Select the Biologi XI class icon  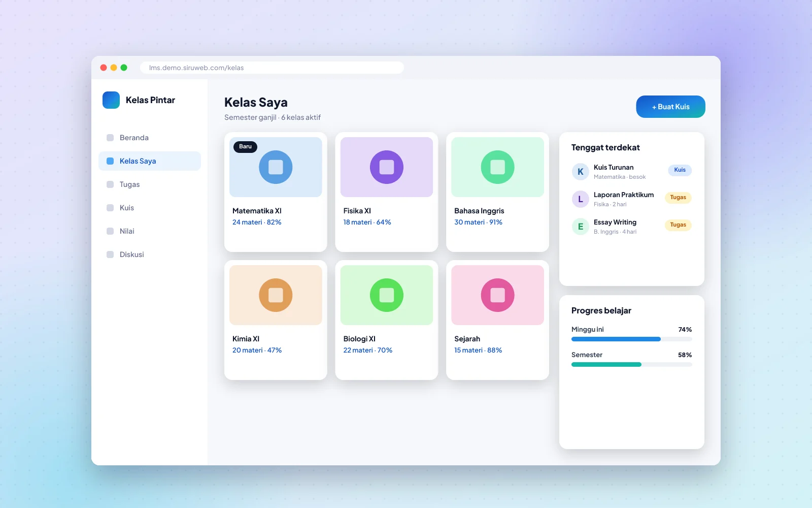[x=387, y=295]
